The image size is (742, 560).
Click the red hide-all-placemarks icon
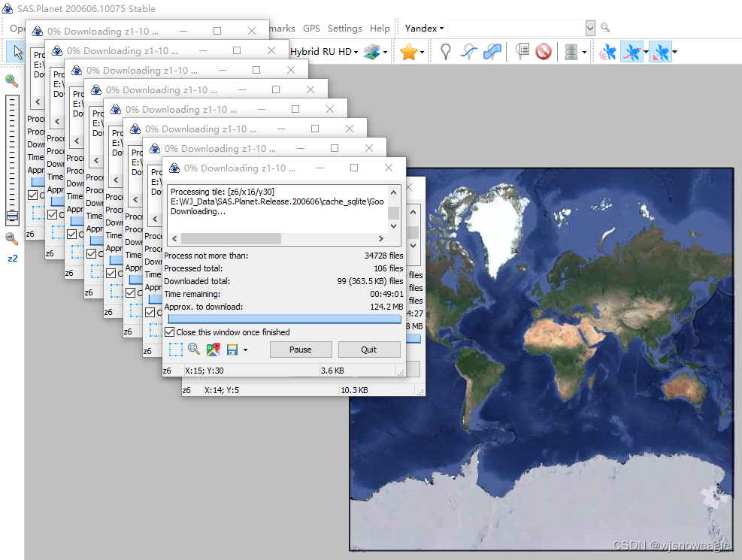coord(544,52)
